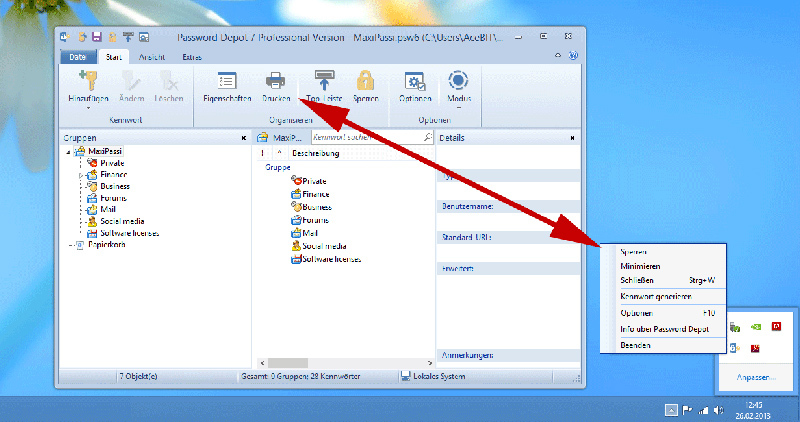Select Mail in the center list

310,233
